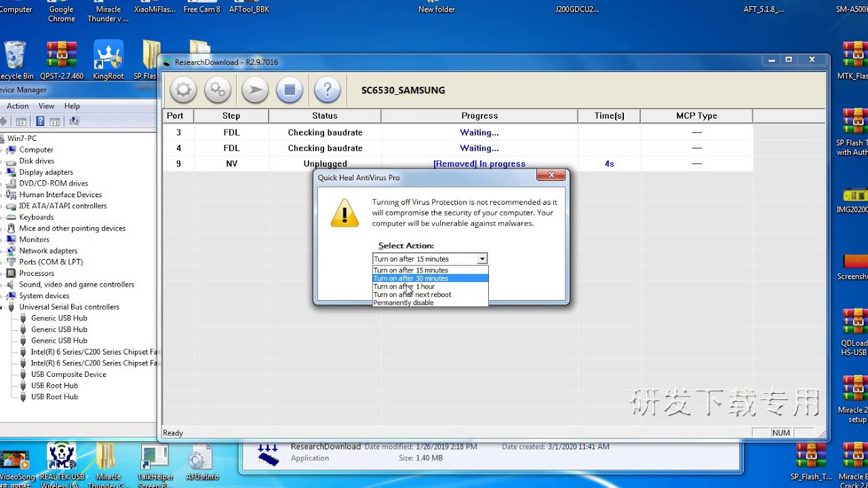Select USB Root Hub last entry

pos(54,396)
